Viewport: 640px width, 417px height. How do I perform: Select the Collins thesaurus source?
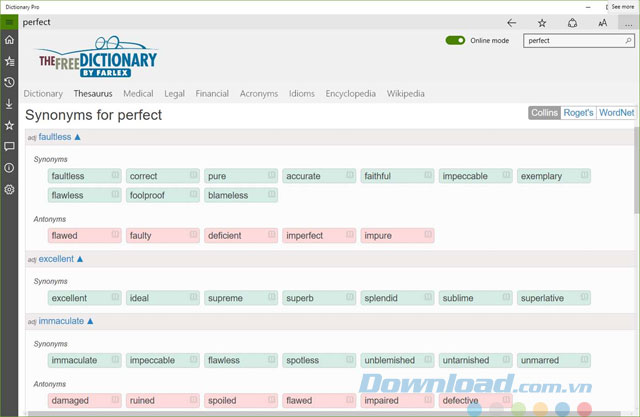coord(544,113)
